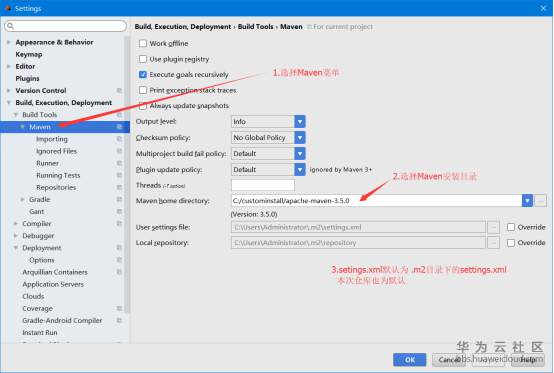Browse for Local repository folder
554x373 pixels.
coord(494,243)
